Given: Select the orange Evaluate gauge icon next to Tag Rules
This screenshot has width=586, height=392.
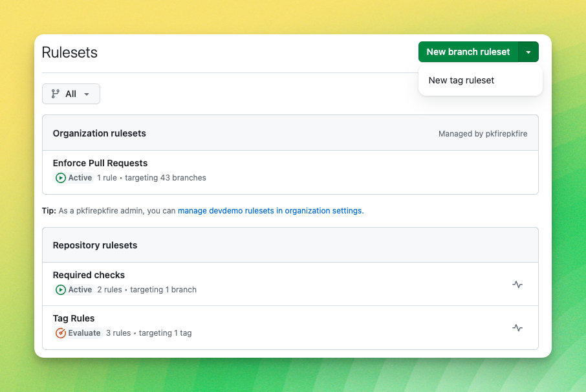Looking at the screenshot, I should (x=60, y=333).
